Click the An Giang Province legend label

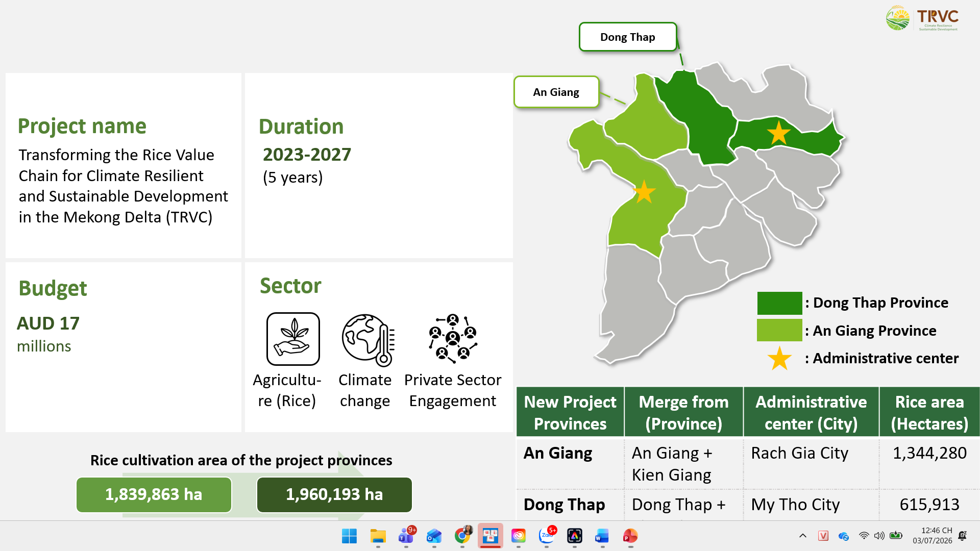pos(871,331)
